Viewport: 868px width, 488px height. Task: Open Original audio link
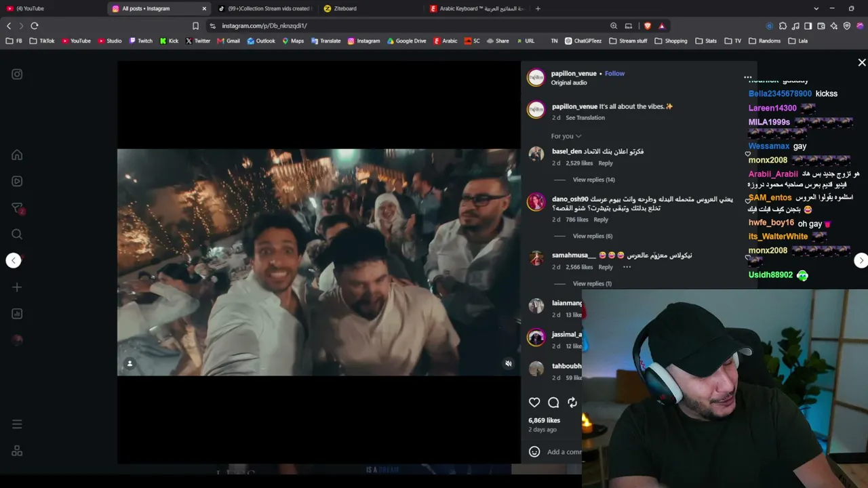(x=569, y=83)
